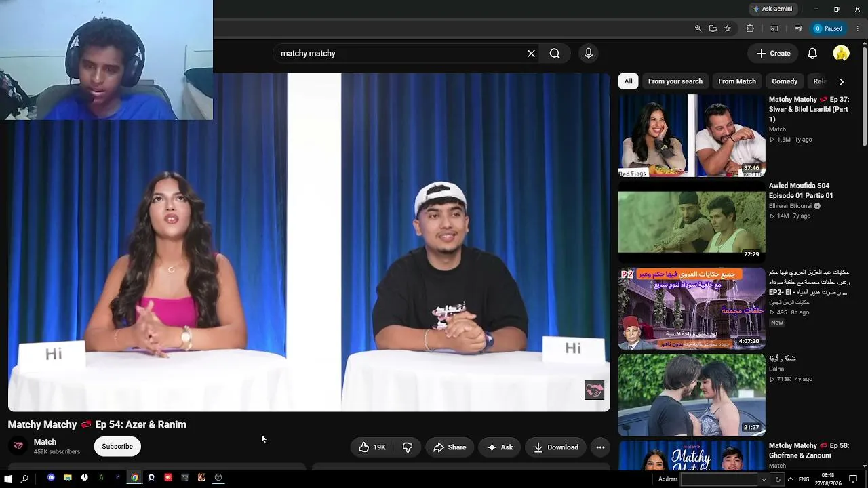Click the channel watermark on video
The width and height of the screenshot is (868, 488).
pos(594,390)
